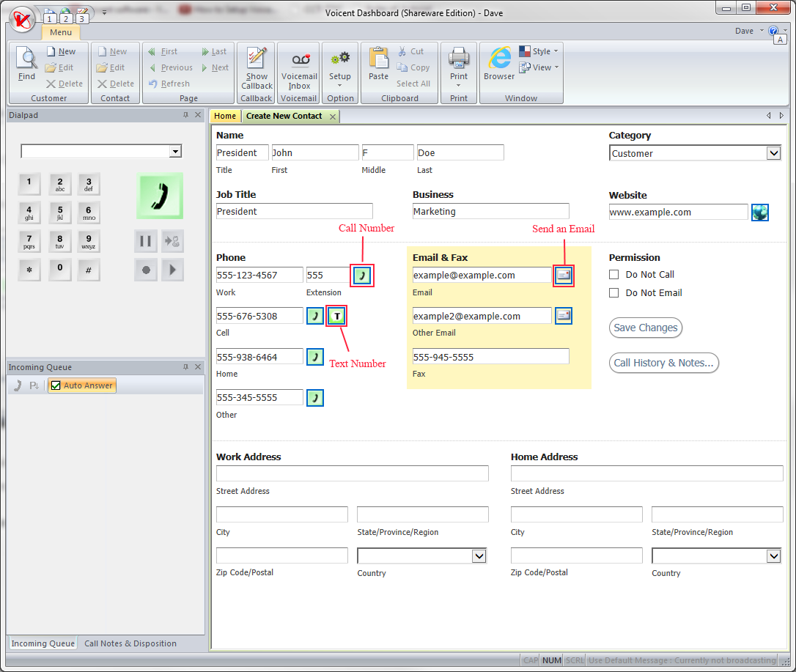Send email to example@example.com
Screen dimensions: 796x672
[x=563, y=276]
